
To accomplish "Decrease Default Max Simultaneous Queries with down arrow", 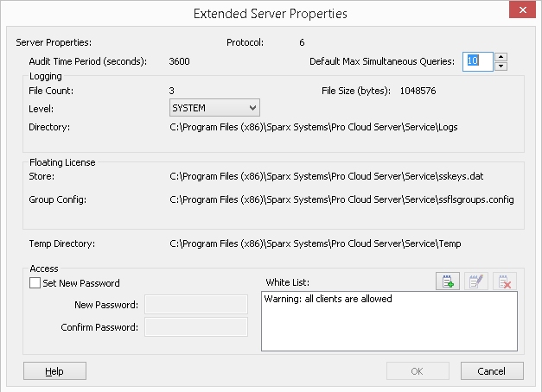I will [x=501, y=66].
